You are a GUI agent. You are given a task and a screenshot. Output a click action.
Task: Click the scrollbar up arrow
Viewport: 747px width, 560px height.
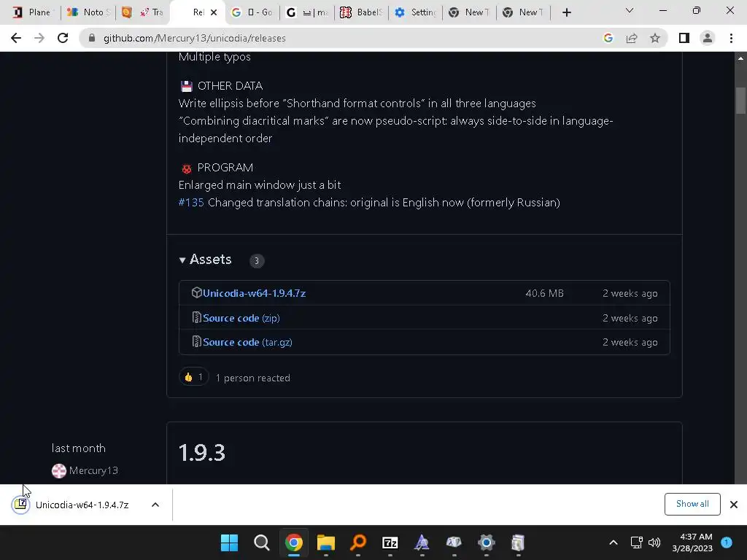coord(740,58)
